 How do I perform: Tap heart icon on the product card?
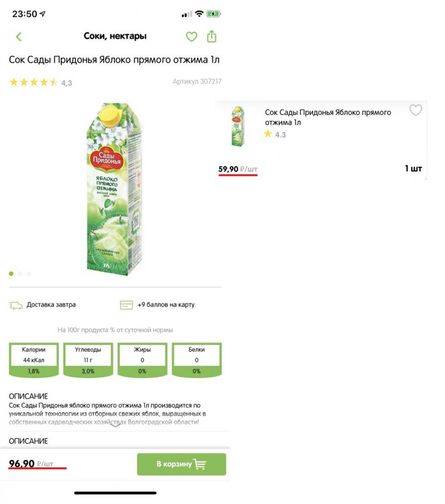[416, 110]
